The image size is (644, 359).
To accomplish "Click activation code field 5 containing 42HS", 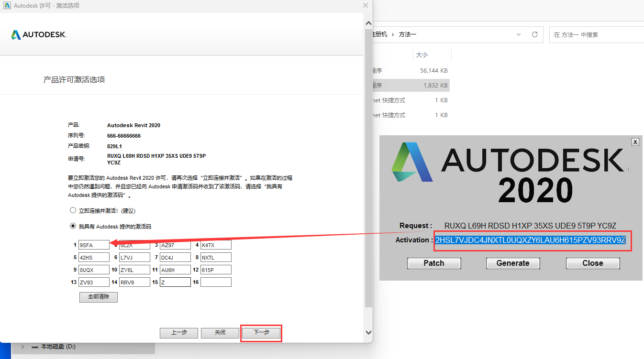I will click(x=94, y=257).
